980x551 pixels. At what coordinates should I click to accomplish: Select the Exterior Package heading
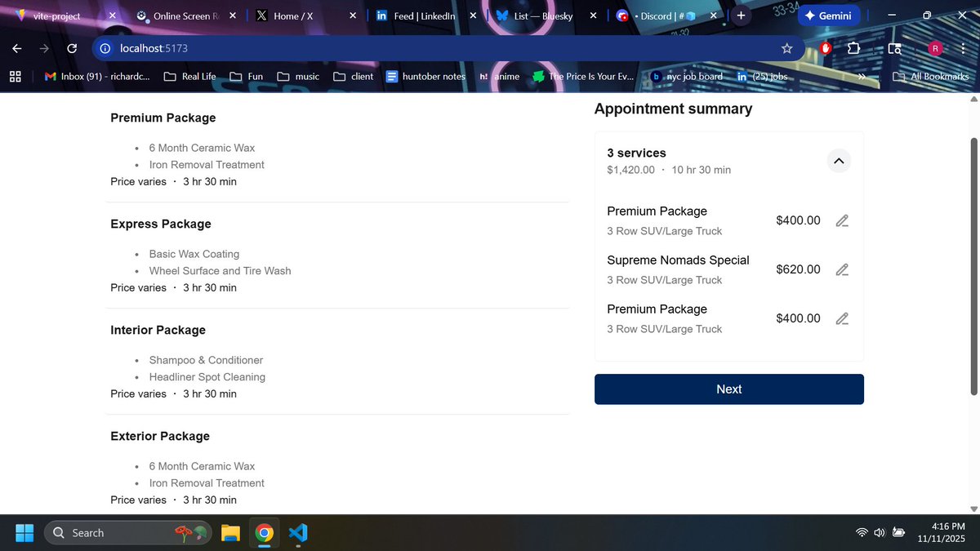point(160,436)
